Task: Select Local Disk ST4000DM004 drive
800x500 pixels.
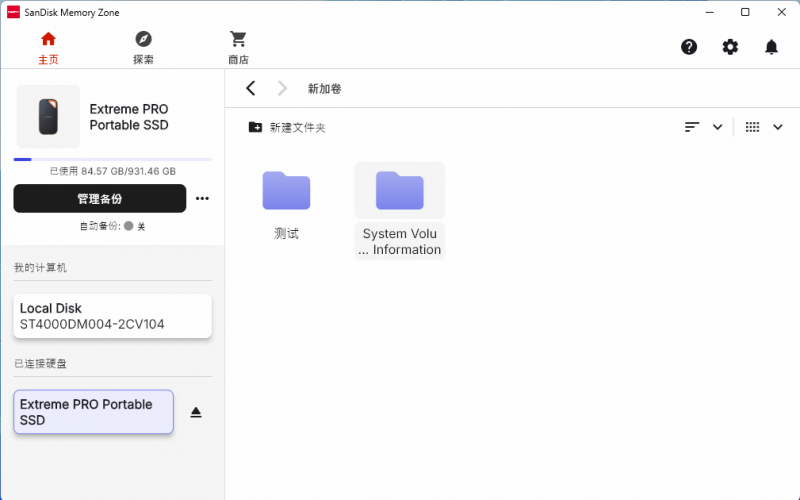Action: pos(112,316)
